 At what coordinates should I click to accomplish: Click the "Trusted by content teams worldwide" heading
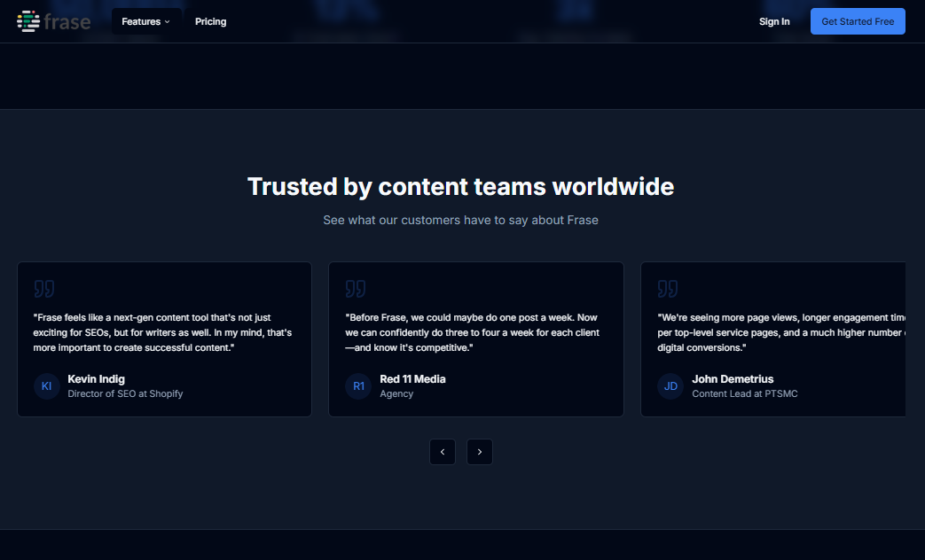pos(461,187)
